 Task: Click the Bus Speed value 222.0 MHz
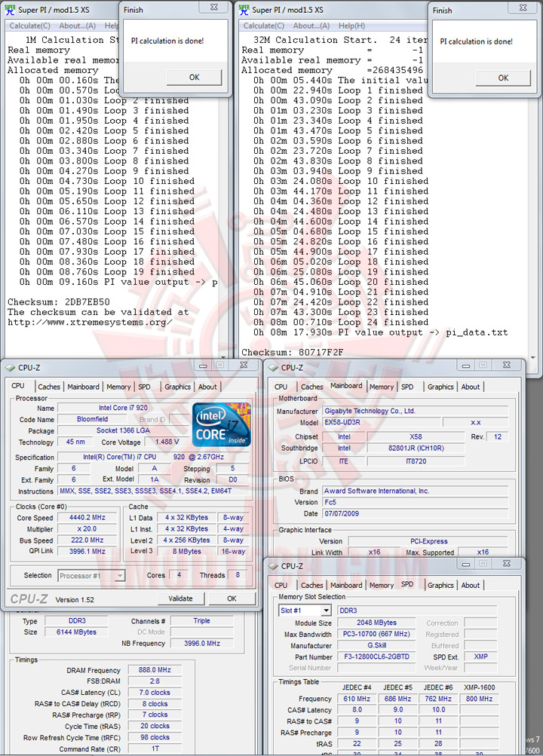pos(87,540)
